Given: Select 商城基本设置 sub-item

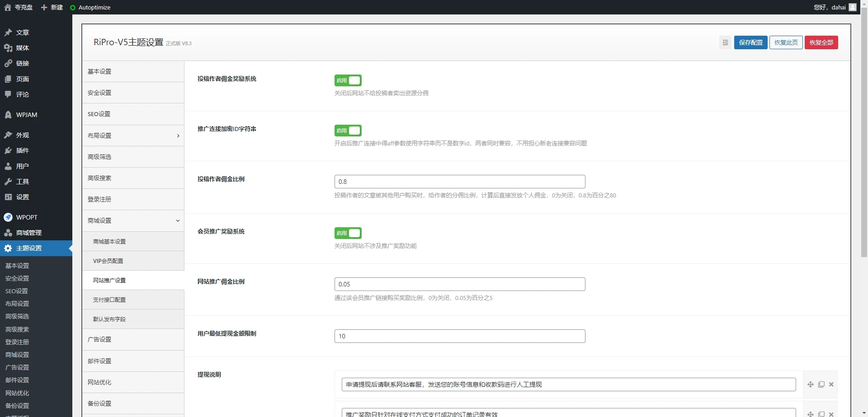Looking at the screenshot, I should (133, 242).
